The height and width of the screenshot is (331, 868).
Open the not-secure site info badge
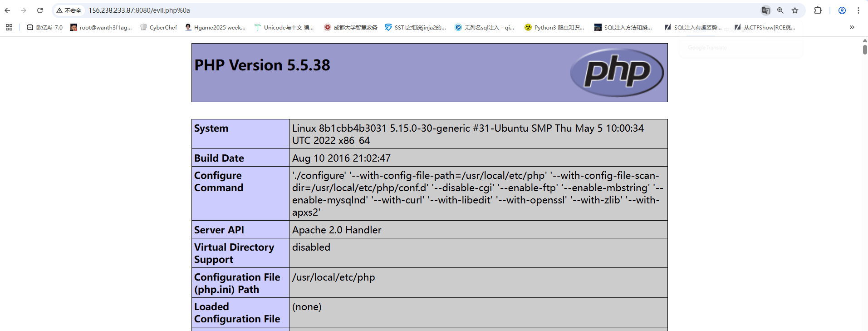pyautogui.click(x=69, y=10)
